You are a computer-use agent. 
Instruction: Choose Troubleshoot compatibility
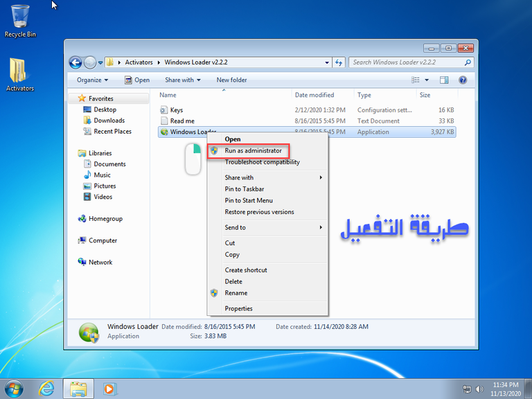point(267,162)
